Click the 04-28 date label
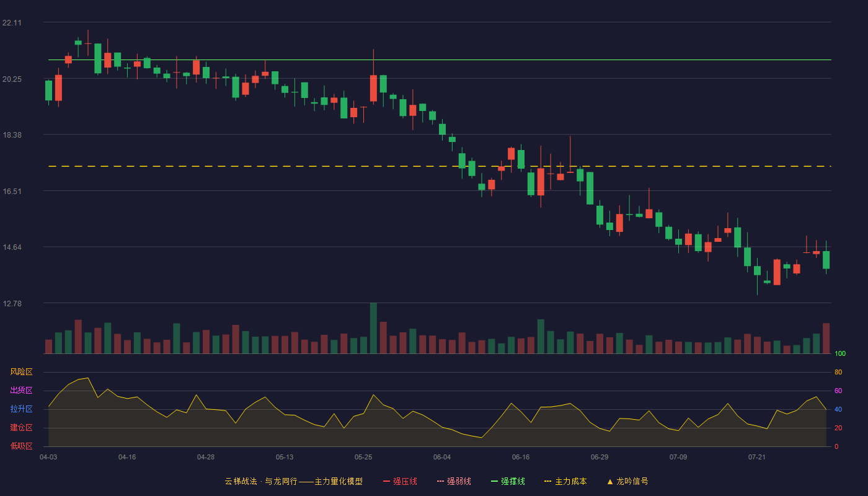 [x=206, y=457]
